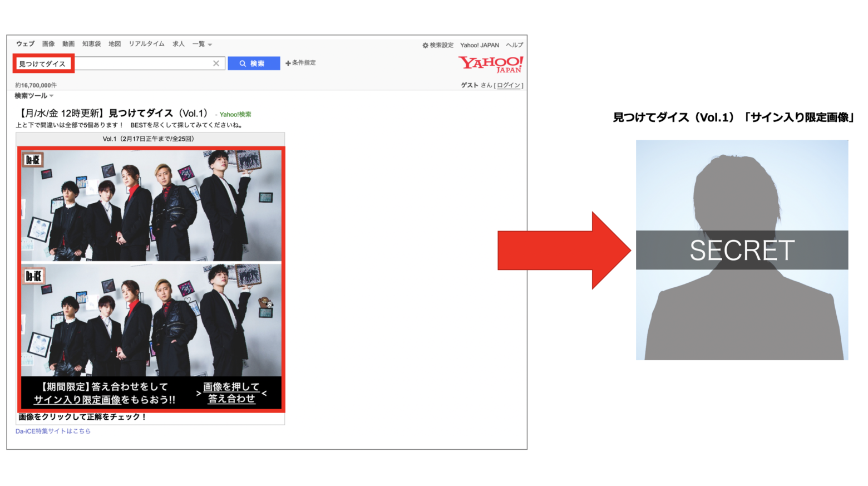868x486 pixels.
Task: Click 画像をクリックして正解をチェック！ caption
Action: pos(82,417)
